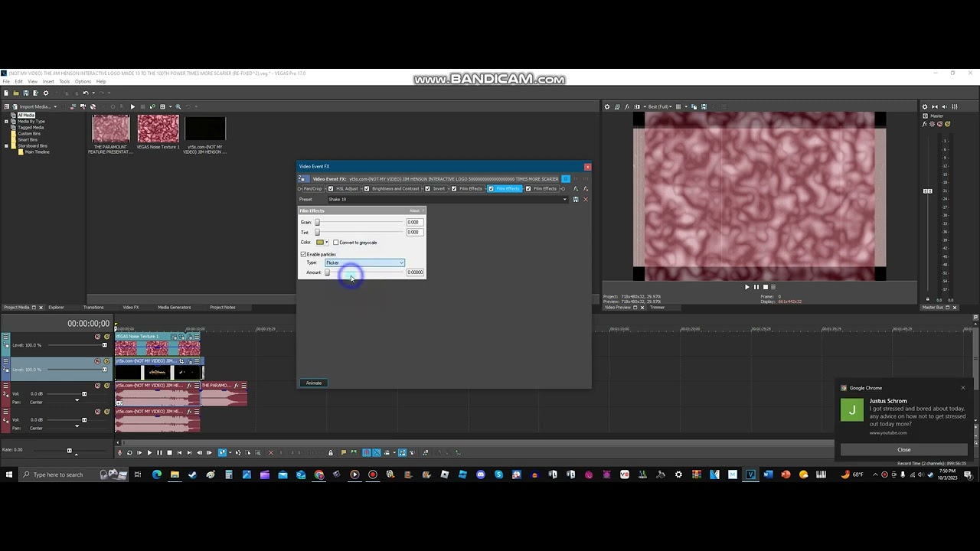Open Event Pan/Crop on track 2 event

(181, 361)
